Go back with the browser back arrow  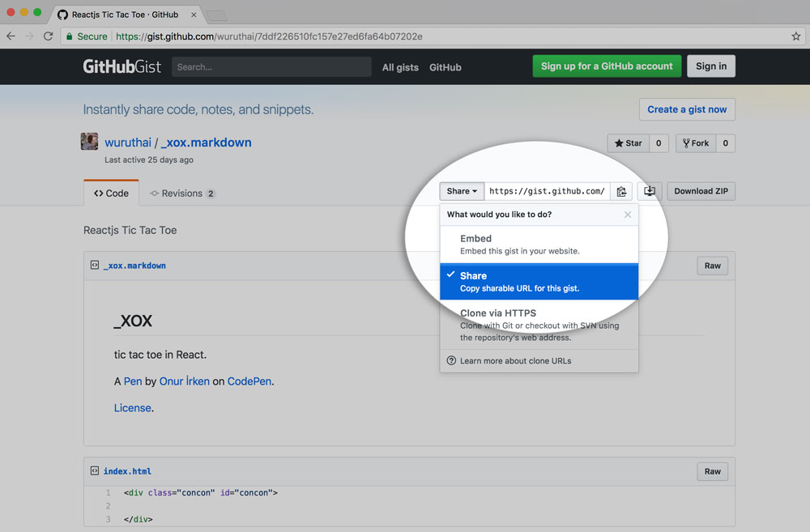[x=11, y=36]
